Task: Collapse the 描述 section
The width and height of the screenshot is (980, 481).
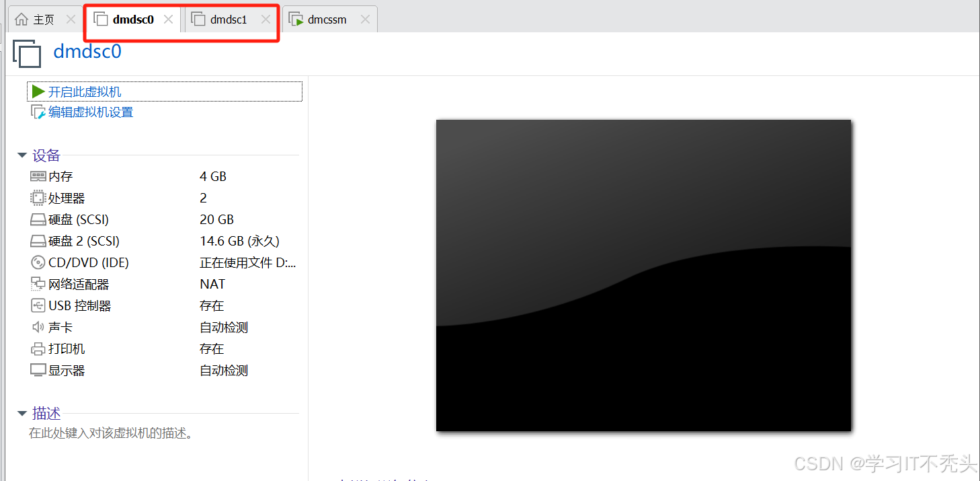Action: tap(22, 414)
